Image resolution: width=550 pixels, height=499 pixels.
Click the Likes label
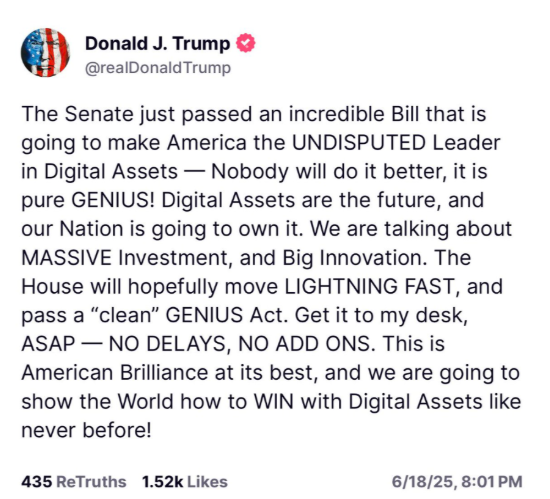(x=207, y=481)
